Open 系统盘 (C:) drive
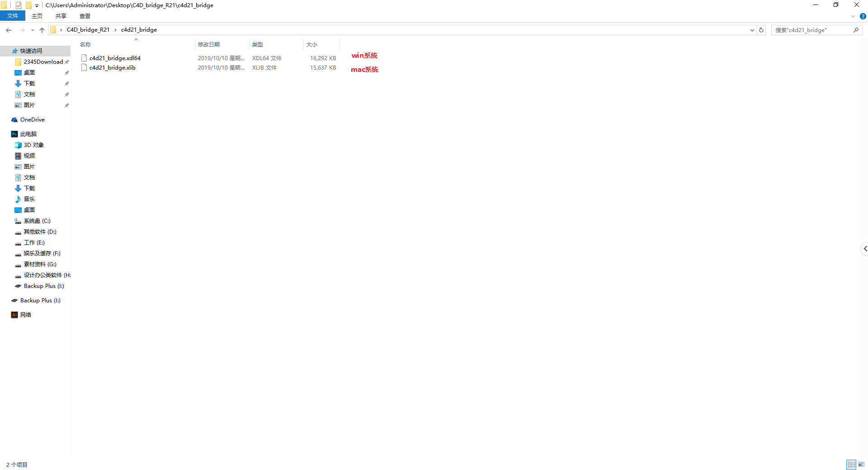 (x=37, y=221)
